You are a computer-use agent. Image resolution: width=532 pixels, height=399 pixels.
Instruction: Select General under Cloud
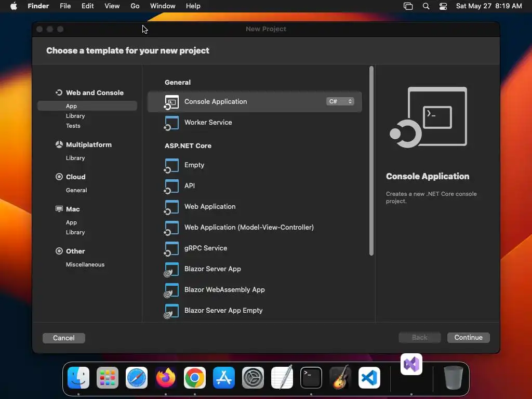pos(76,190)
